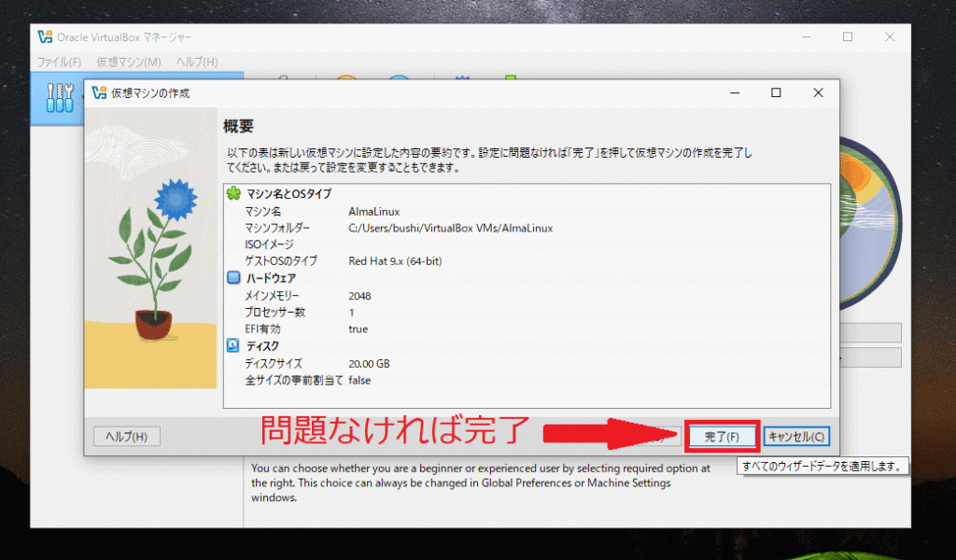Click the 仮想マシンの作成 dialog title text
Screen dimensions: 956x560
click(x=150, y=93)
